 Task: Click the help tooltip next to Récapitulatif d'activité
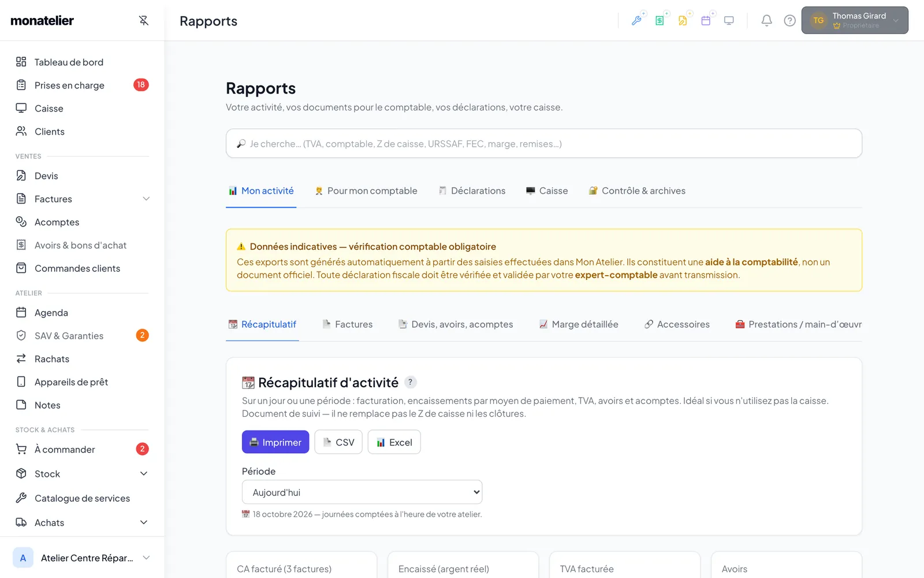click(410, 382)
